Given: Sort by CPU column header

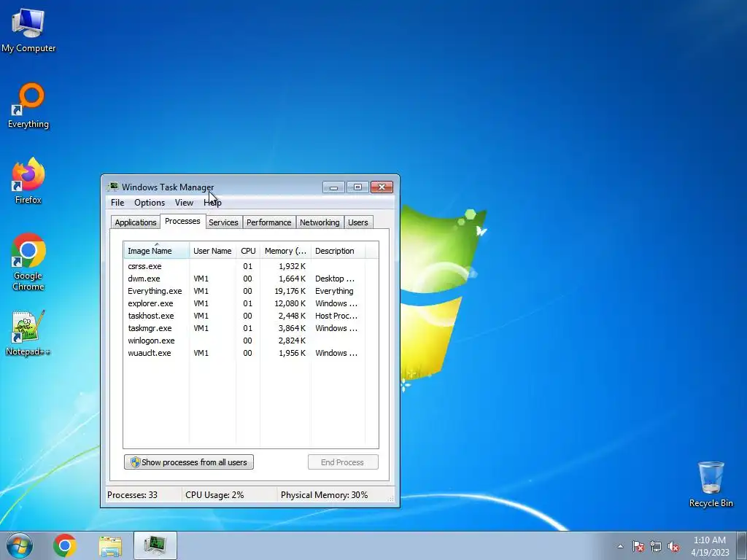Looking at the screenshot, I should pos(248,251).
